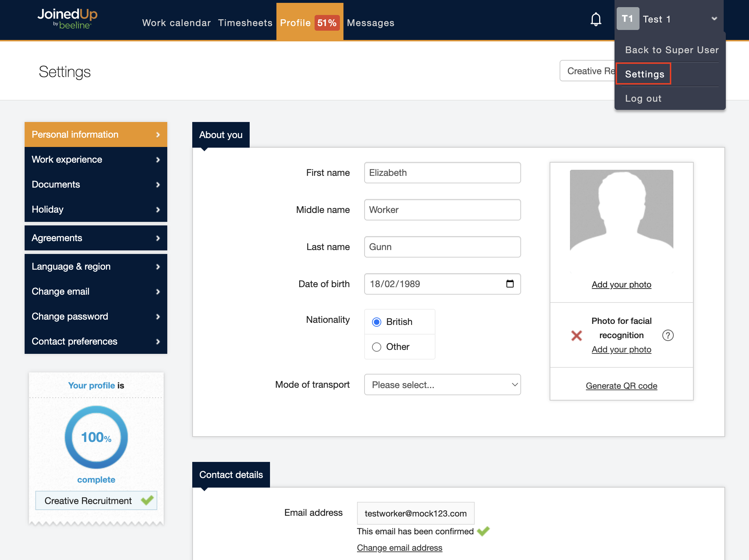Collapse the Test 1 user menu chevron

click(x=714, y=19)
